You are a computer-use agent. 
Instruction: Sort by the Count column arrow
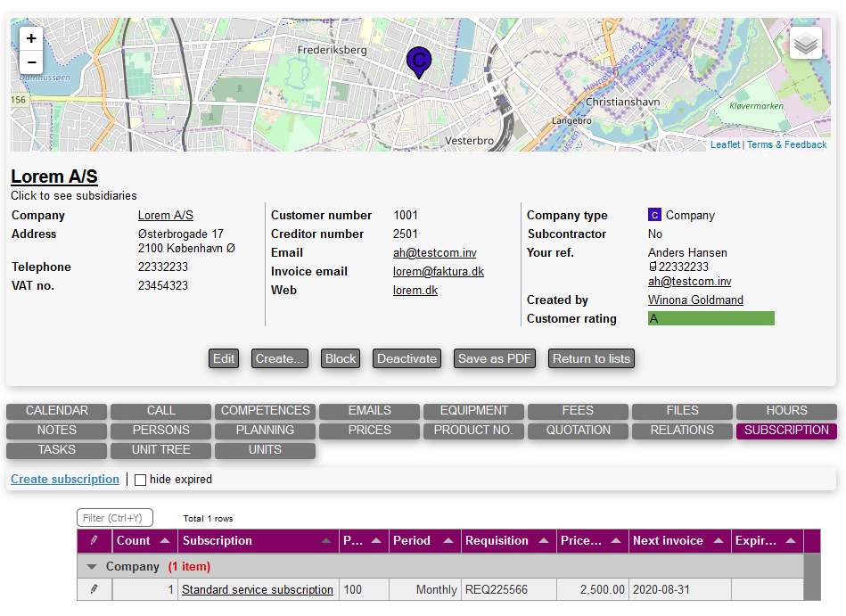click(165, 541)
